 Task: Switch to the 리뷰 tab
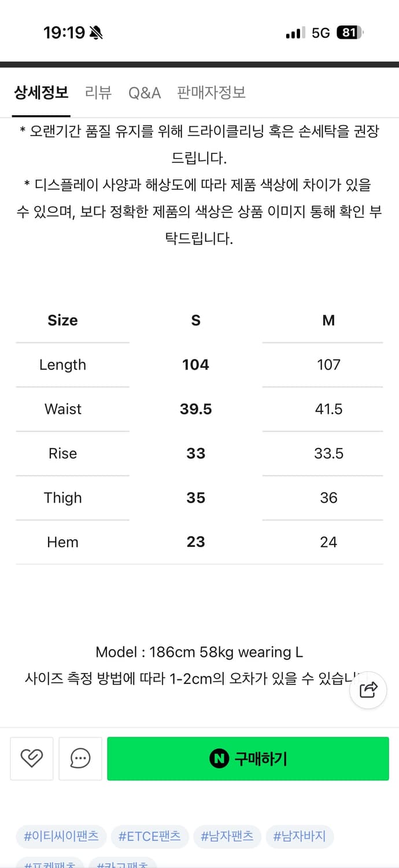(98, 93)
